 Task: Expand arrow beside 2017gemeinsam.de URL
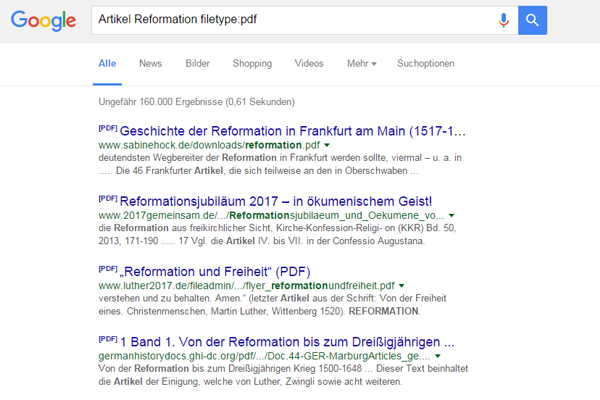click(451, 214)
